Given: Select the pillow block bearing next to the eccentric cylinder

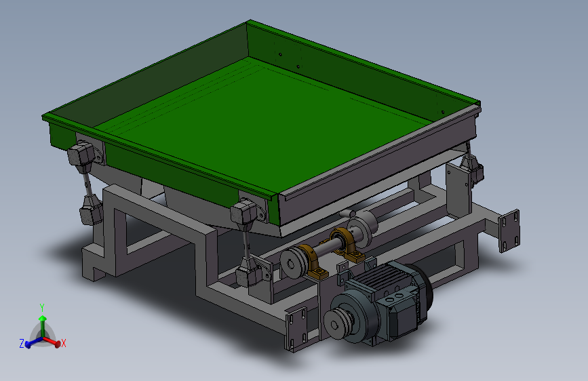Looking at the screenshot, I should click(347, 244).
